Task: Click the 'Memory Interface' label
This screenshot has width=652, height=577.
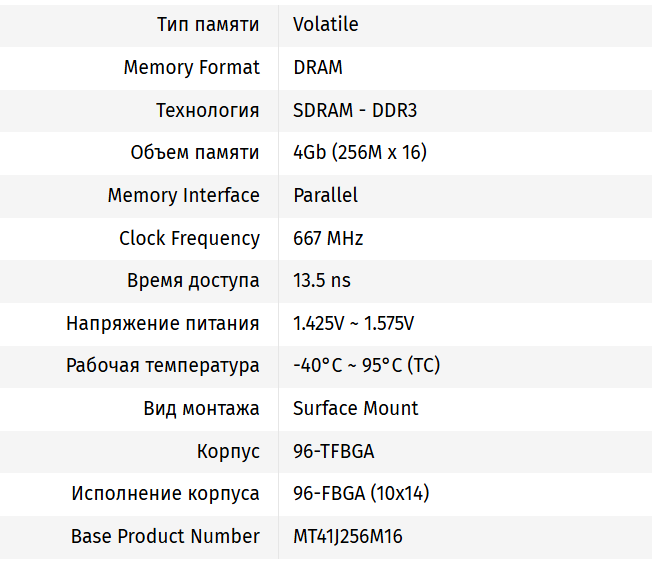Action: pyautogui.click(x=184, y=195)
